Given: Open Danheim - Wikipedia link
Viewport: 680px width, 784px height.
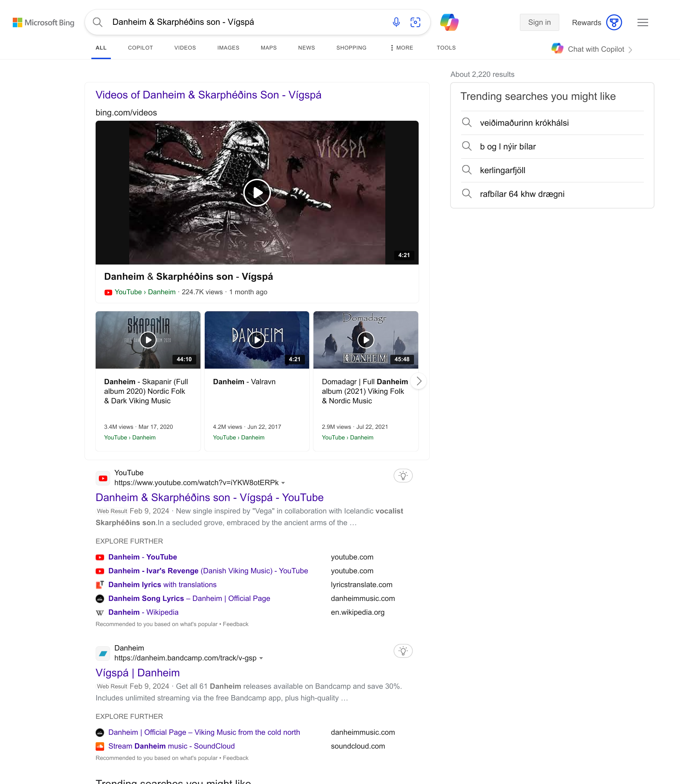Looking at the screenshot, I should coord(143,612).
